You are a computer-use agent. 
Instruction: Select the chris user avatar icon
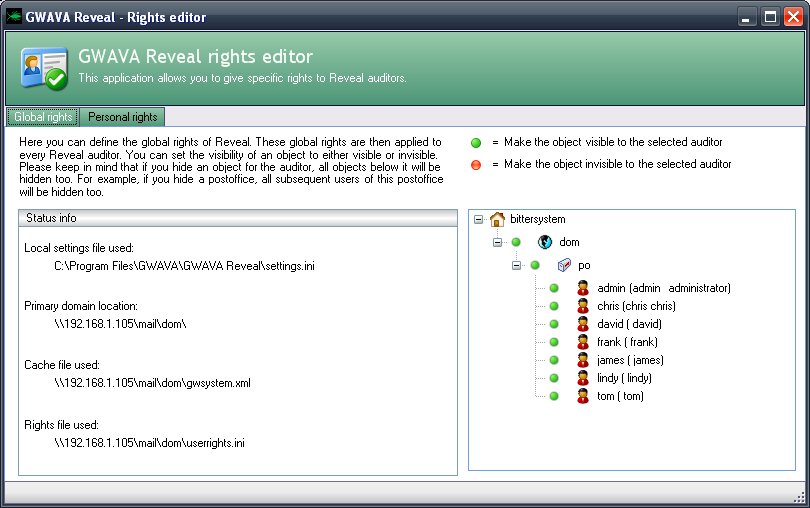(x=583, y=306)
